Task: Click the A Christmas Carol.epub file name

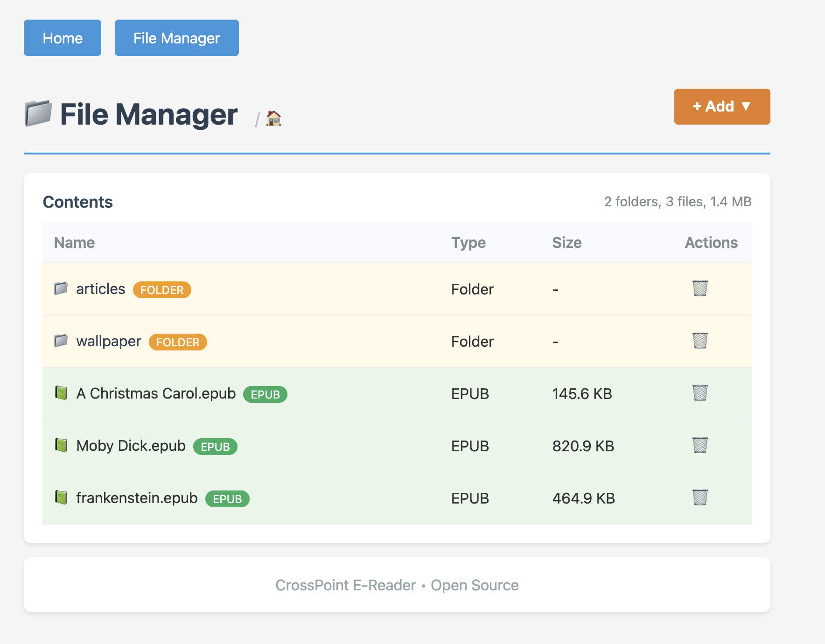Action: click(x=156, y=394)
